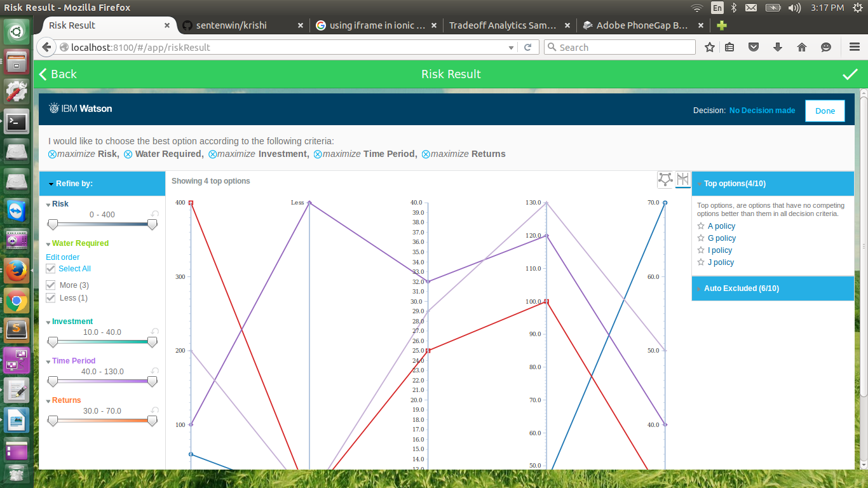Reset the Risk range filter
The image size is (868, 488).
click(154, 214)
